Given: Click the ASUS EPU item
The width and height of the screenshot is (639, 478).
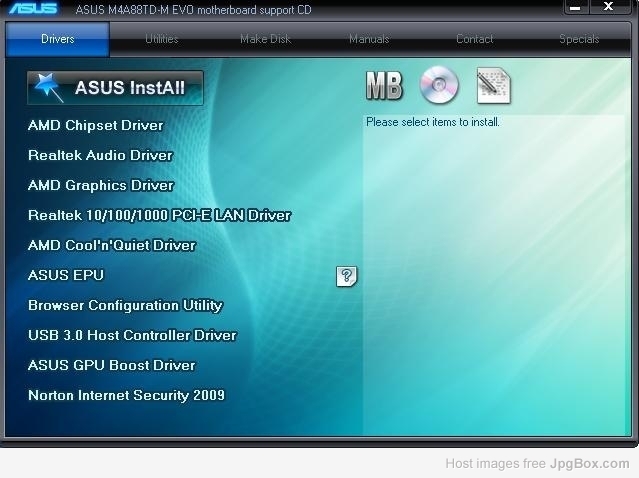Looking at the screenshot, I should [x=66, y=275].
